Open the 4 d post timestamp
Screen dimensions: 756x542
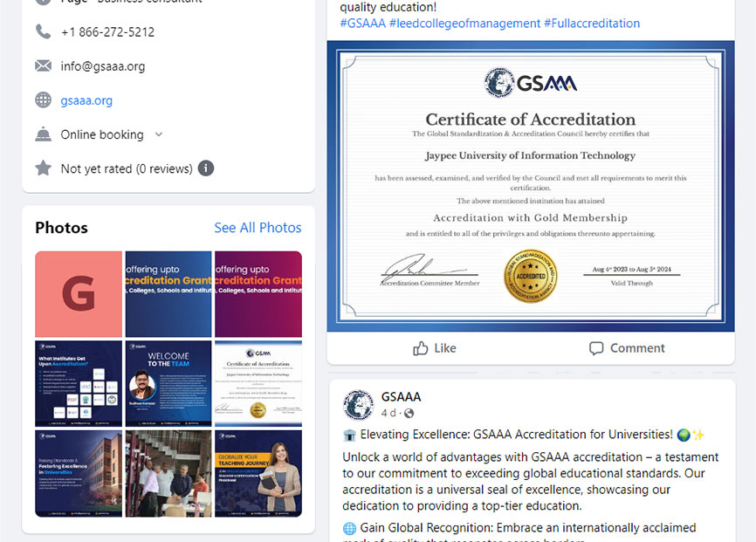(x=388, y=413)
